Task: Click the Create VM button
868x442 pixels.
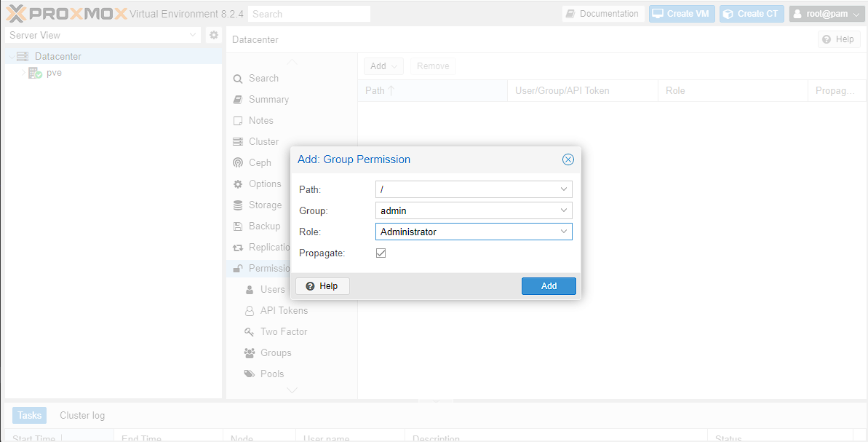Action: pyautogui.click(x=681, y=13)
